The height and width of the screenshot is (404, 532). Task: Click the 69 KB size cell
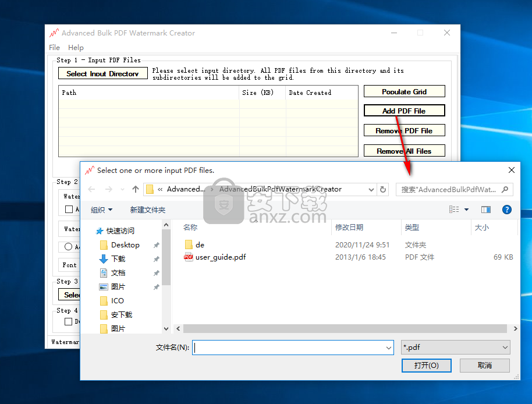pos(503,257)
